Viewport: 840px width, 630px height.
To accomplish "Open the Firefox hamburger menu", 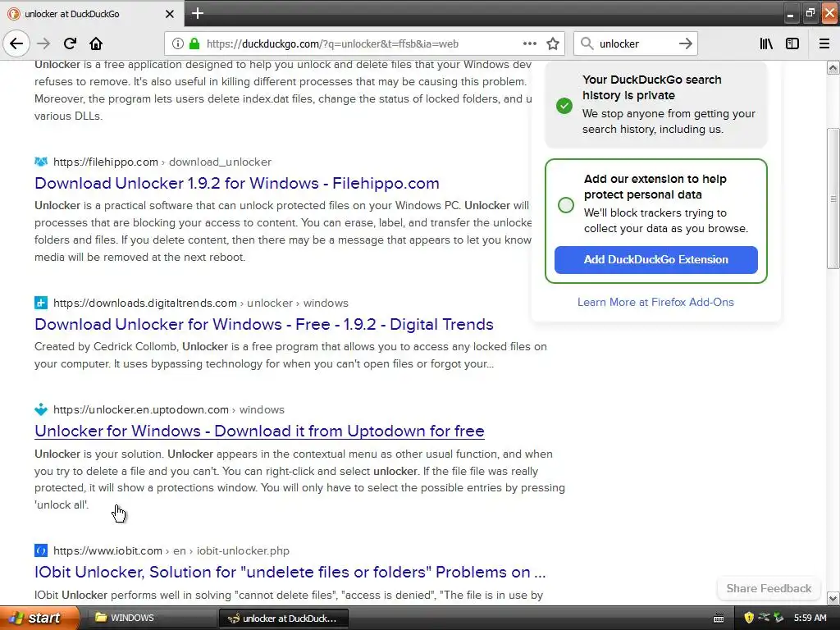I will pyautogui.click(x=824, y=43).
